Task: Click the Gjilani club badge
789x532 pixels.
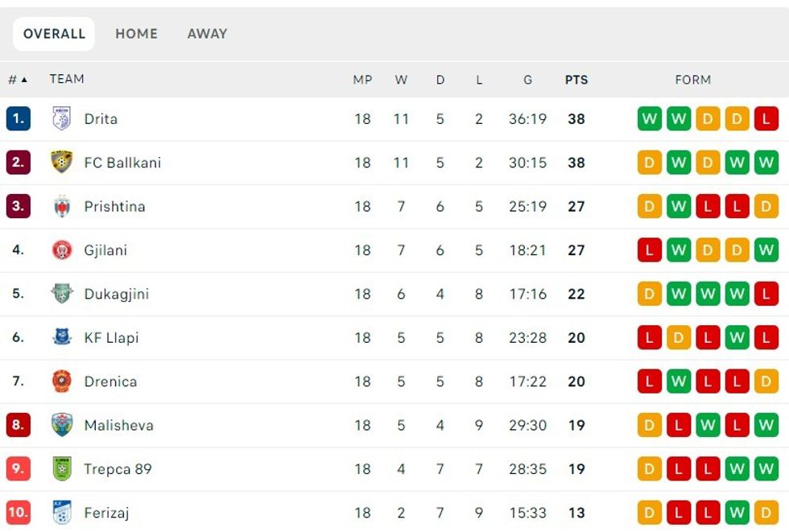Action: tap(62, 250)
